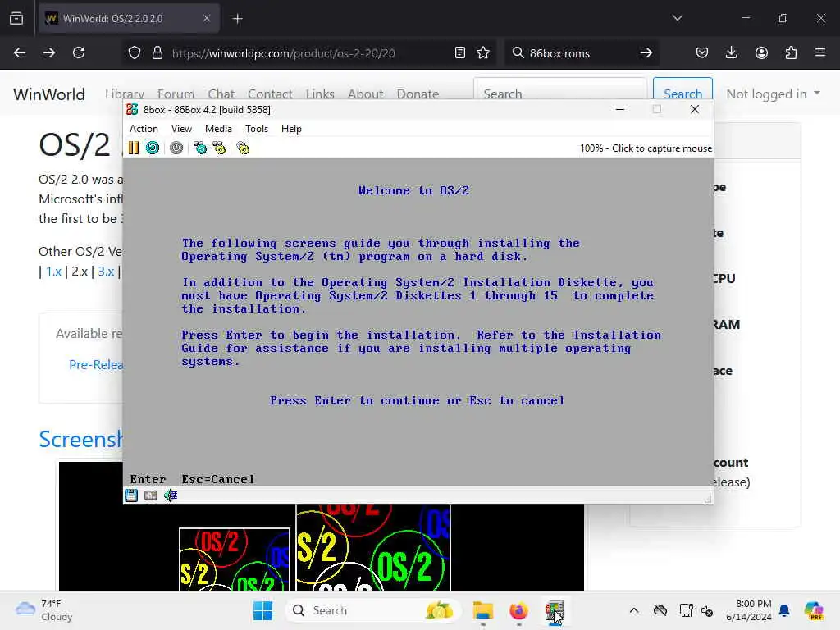Click the search go arrow in Firefox
840x630 pixels.
[646, 53]
